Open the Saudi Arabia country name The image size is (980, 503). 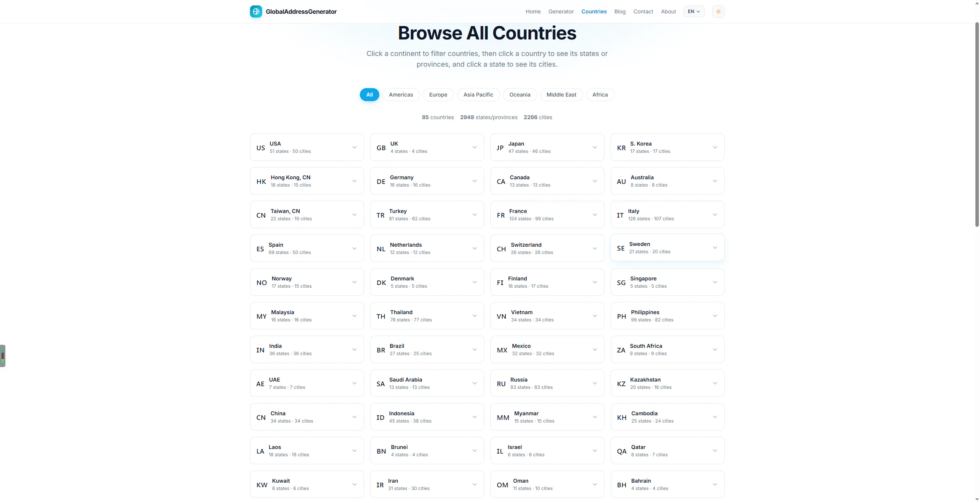406,380
